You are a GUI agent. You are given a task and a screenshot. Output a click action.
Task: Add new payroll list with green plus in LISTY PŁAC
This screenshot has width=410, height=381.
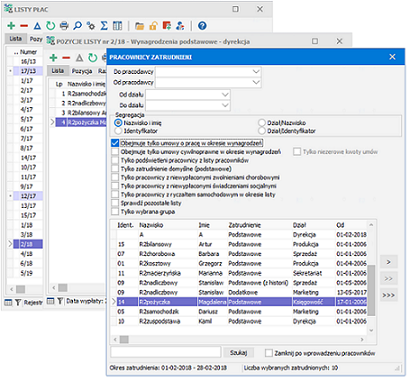11,26
